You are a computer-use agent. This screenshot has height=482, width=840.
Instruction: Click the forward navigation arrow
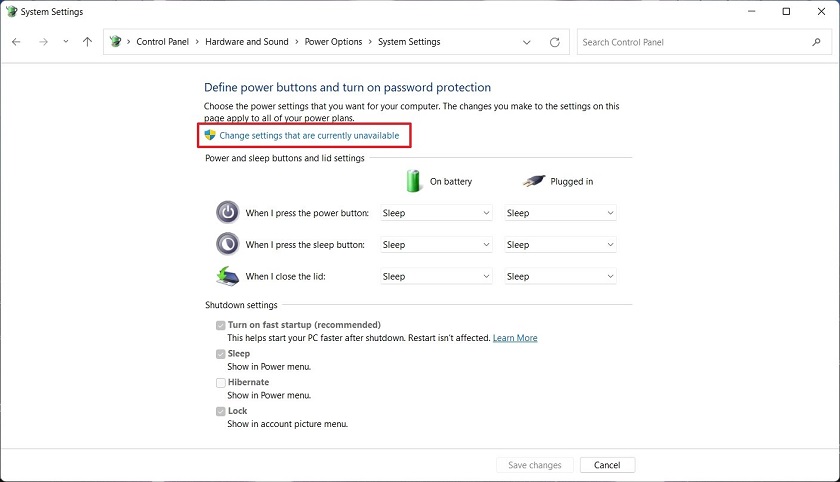[43, 42]
